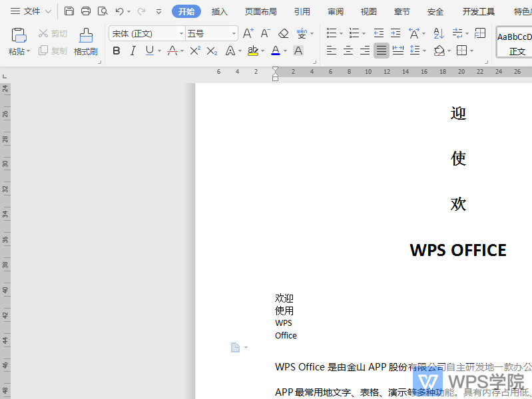The width and height of the screenshot is (532, 399).
Task: Apply yellow text highlight color
Action: click(252, 51)
